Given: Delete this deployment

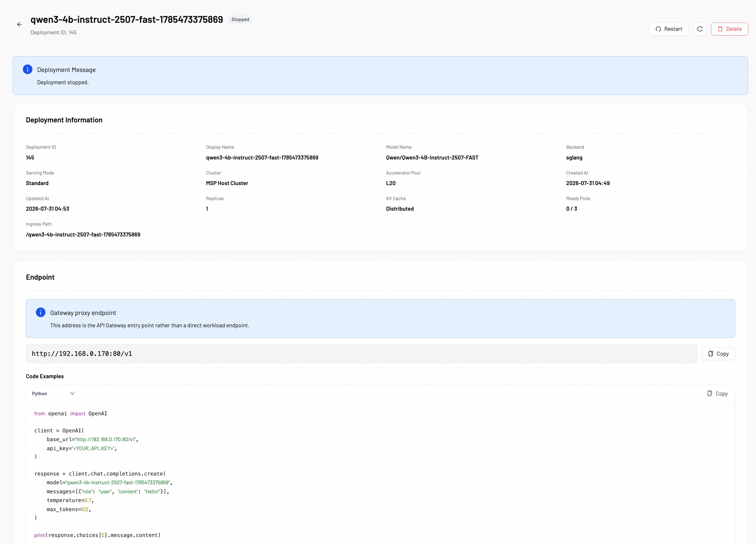Looking at the screenshot, I should pyautogui.click(x=729, y=29).
